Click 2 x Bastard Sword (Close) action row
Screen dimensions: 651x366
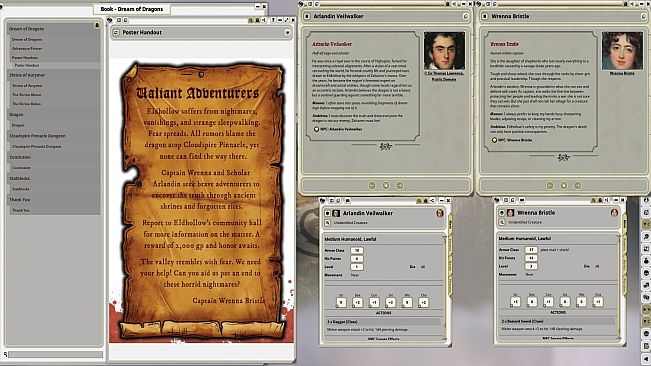(x=557, y=321)
